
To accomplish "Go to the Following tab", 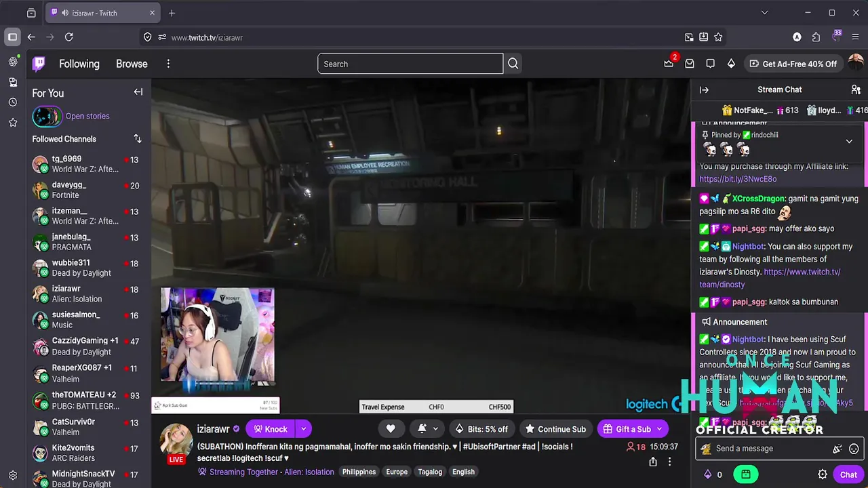I will coord(79,64).
